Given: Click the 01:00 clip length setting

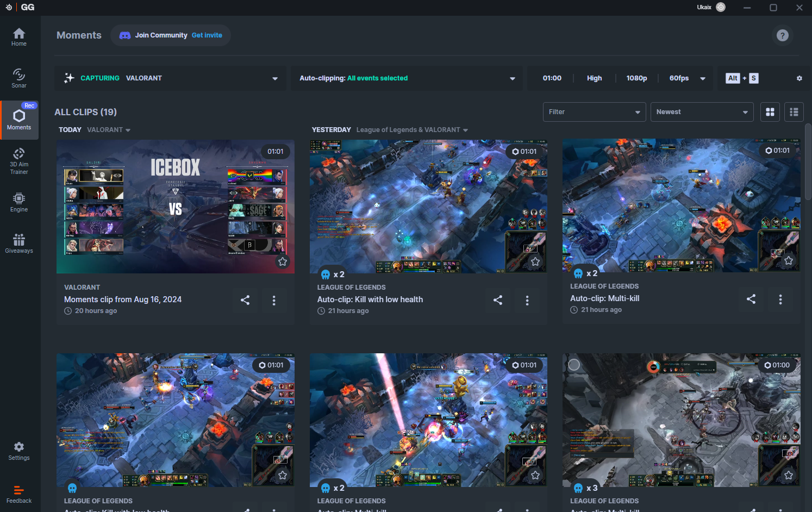Looking at the screenshot, I should 552,78.
